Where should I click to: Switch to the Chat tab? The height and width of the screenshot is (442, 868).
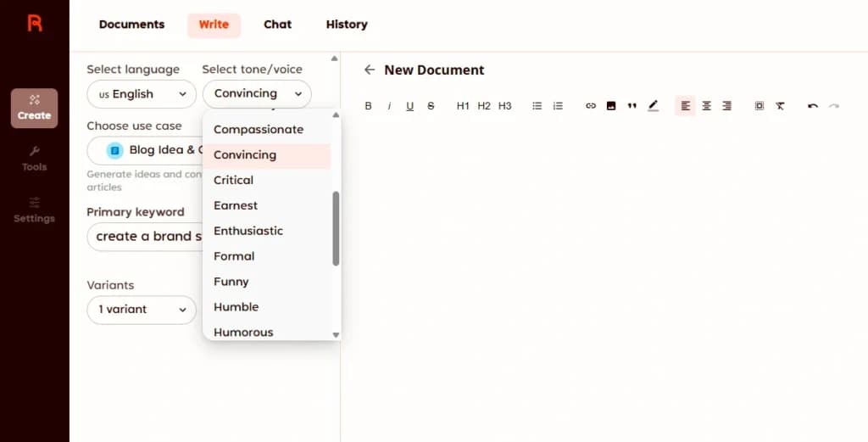coord(277,25)
